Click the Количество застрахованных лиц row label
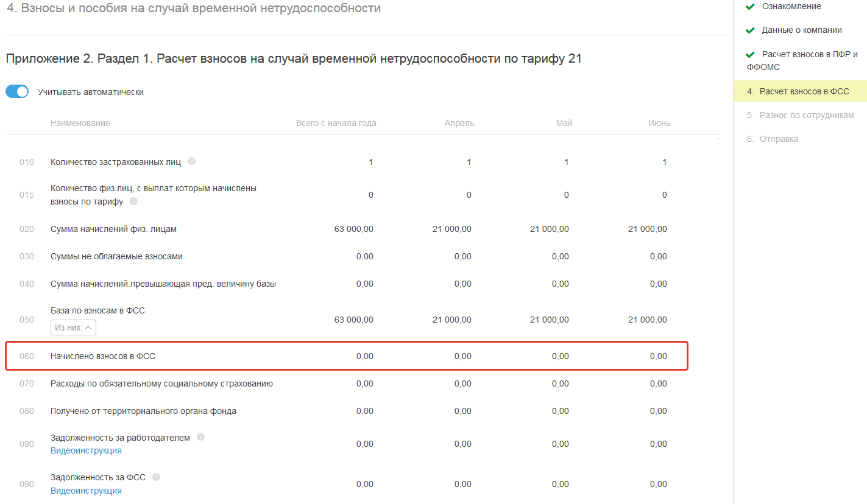Viewport: 867px width, 504px height. pyautogui.click(x=116, y=162)
